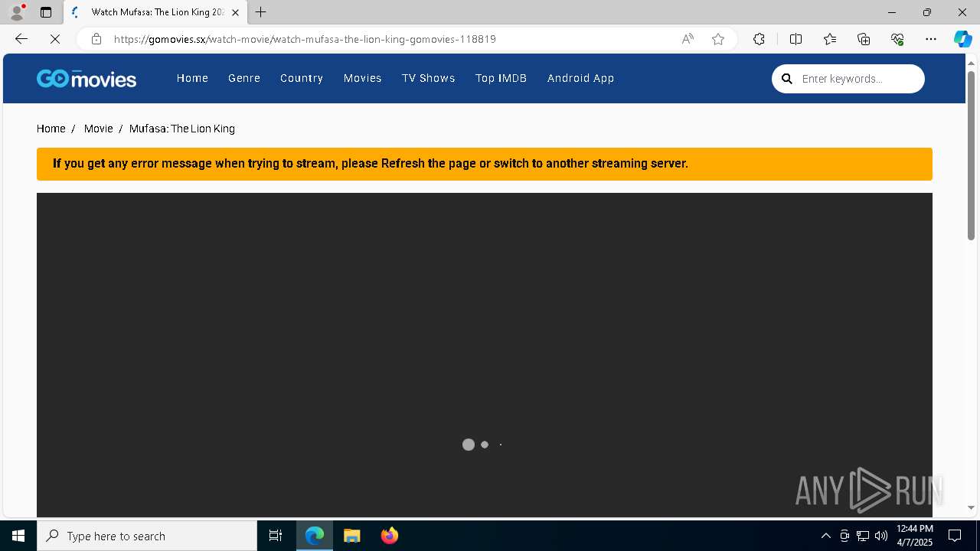This screenshot has height=551, width=980.
Task: Open Microsoft Edge taskbar icon
Action: click(x=315, y=536)
